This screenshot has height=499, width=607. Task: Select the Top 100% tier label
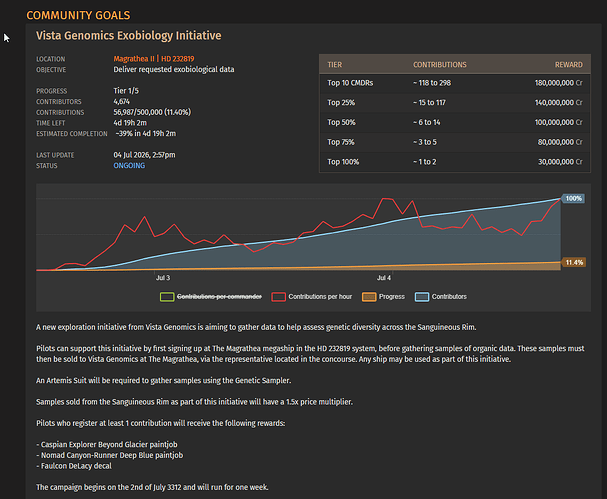[x=343, y=162]
